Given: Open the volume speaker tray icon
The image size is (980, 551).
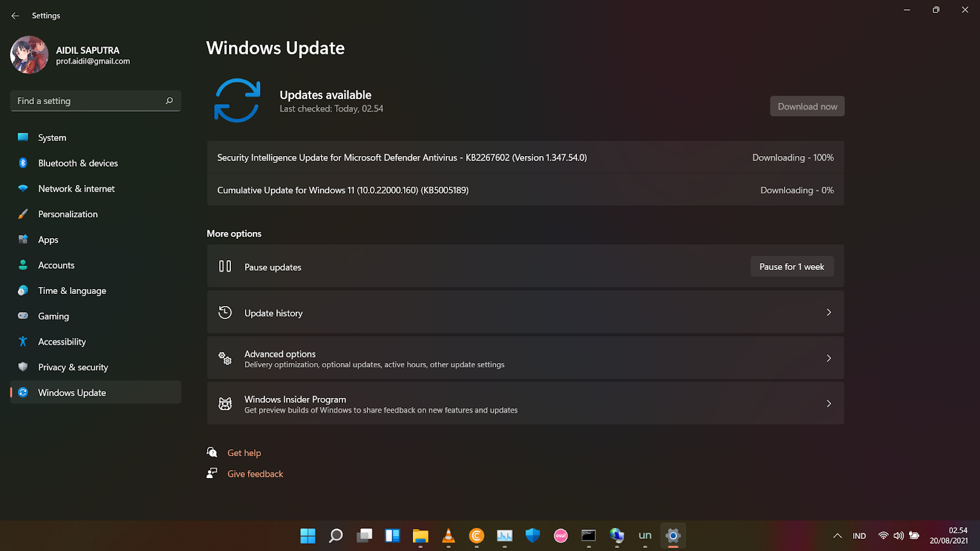Looking at the screenshot, I should coord(899,536).
